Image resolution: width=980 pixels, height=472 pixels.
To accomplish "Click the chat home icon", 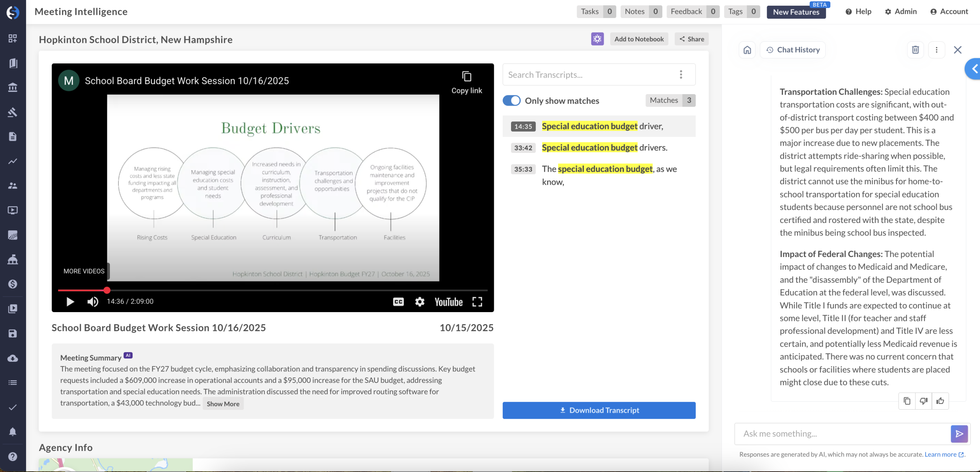I will (x=747, y=50).
